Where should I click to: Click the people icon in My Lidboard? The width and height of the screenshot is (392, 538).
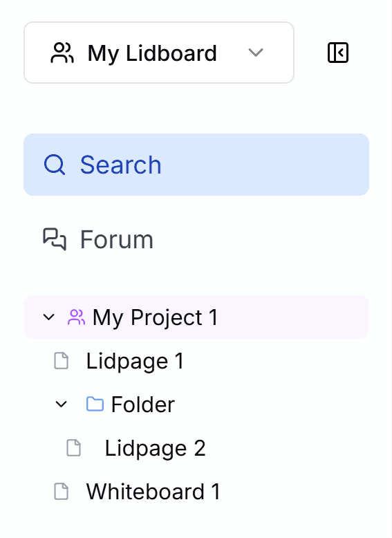pos(62,53)
